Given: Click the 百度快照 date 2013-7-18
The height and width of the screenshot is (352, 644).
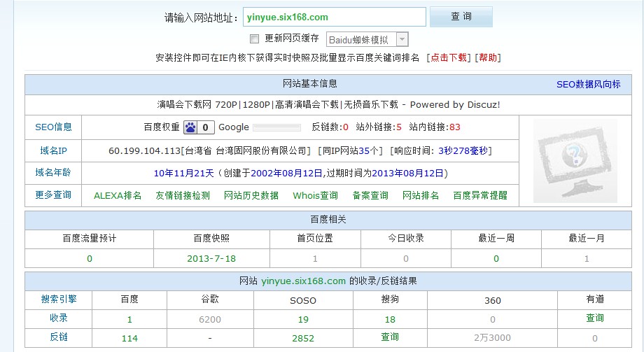Looking at the screenshot, I should coord(211,259).
